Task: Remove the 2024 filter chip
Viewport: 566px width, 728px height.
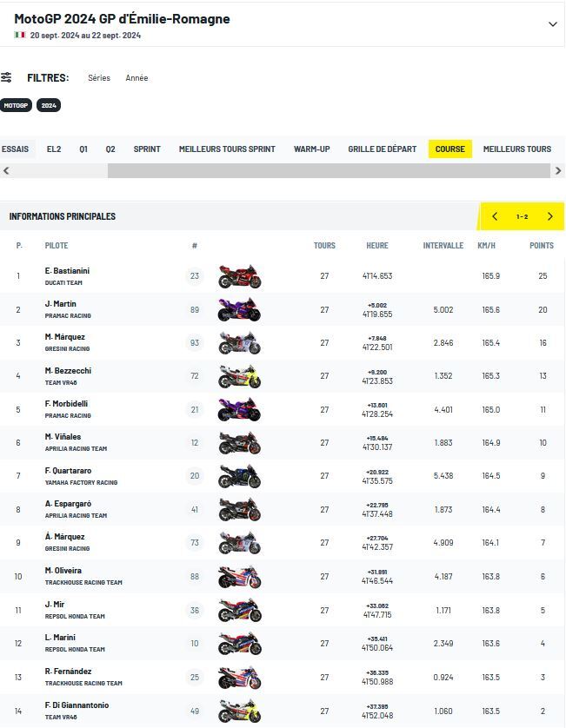Action: coord(49,105)
